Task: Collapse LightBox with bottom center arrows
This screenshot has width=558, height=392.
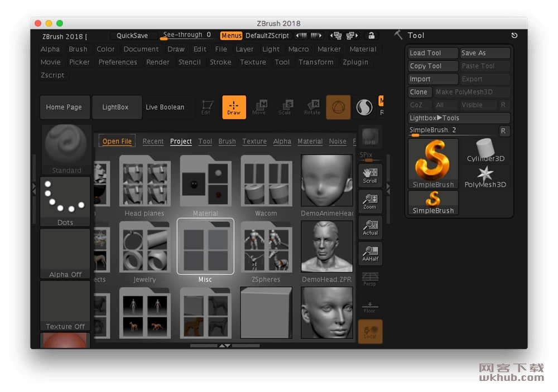Action: [x=224, y=345]
